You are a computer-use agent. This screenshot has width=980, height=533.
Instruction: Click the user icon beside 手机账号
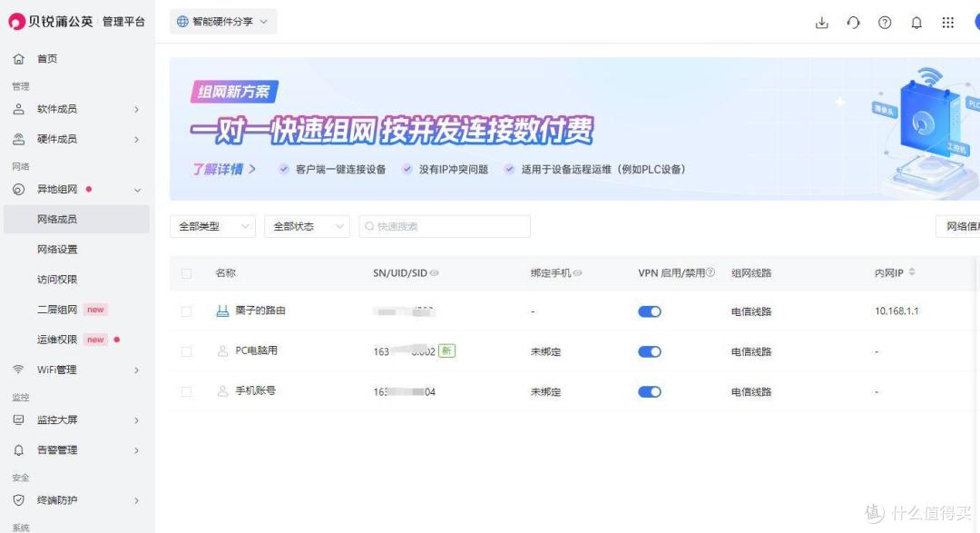(x=222, y=391)
